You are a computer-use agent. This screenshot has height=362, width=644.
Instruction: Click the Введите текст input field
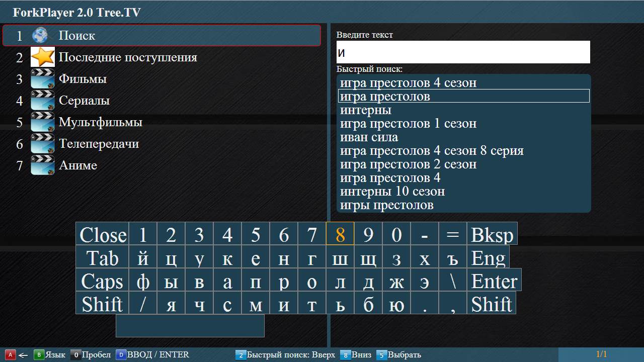tap(463, 52)
